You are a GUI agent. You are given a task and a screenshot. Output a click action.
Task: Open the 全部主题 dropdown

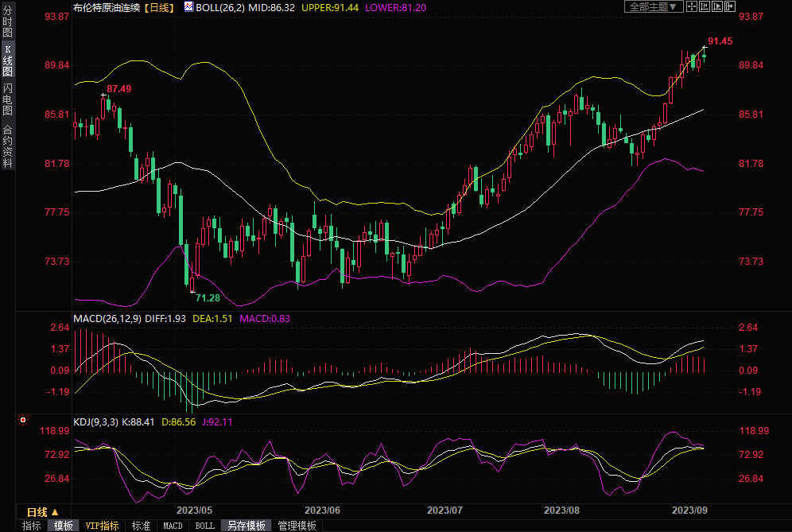(x=653, y=6)
